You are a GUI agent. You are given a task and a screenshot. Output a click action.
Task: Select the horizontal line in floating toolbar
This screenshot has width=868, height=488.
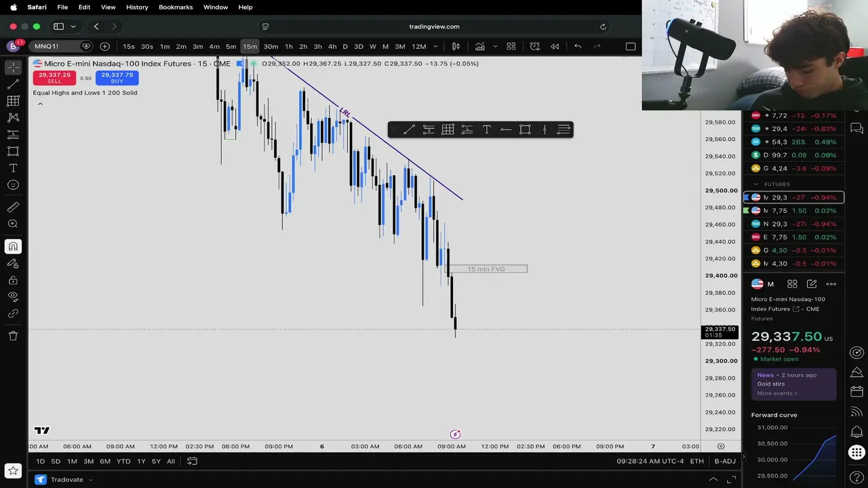506,129
